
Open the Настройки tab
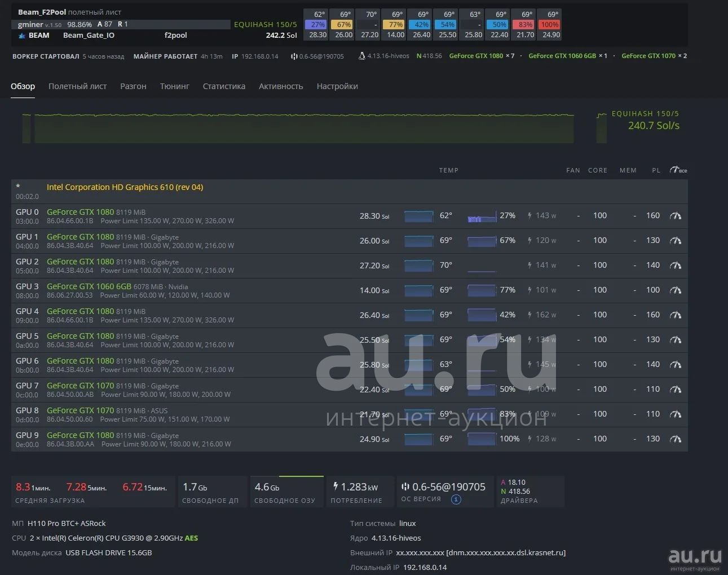tap(337, 86)
